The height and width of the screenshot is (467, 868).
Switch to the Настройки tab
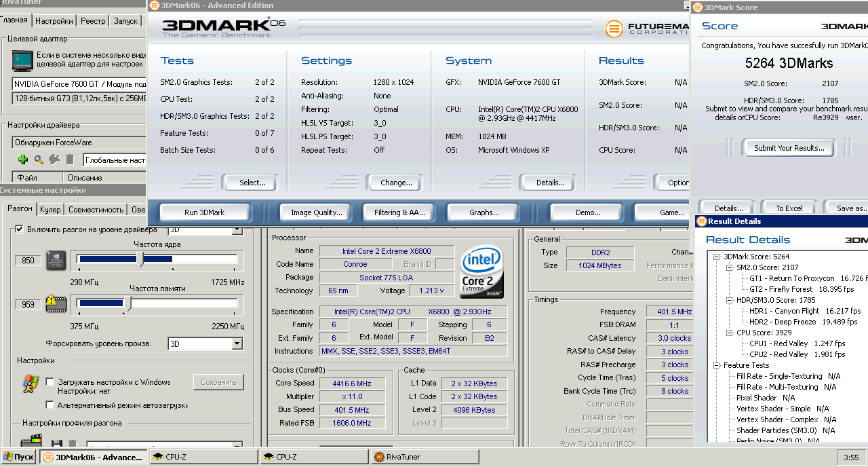[x=54, y=21]
